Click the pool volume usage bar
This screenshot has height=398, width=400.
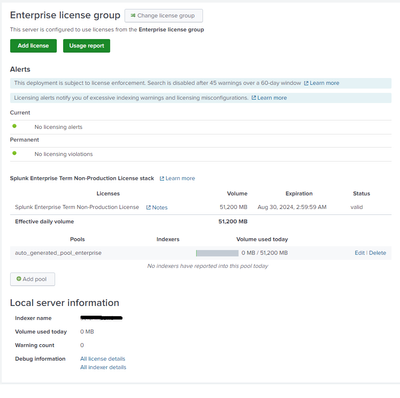217,253
